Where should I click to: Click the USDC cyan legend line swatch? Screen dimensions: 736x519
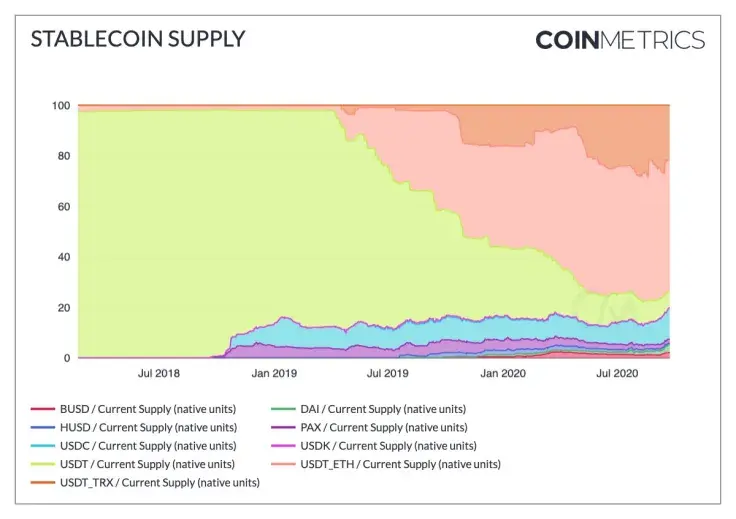43,446
